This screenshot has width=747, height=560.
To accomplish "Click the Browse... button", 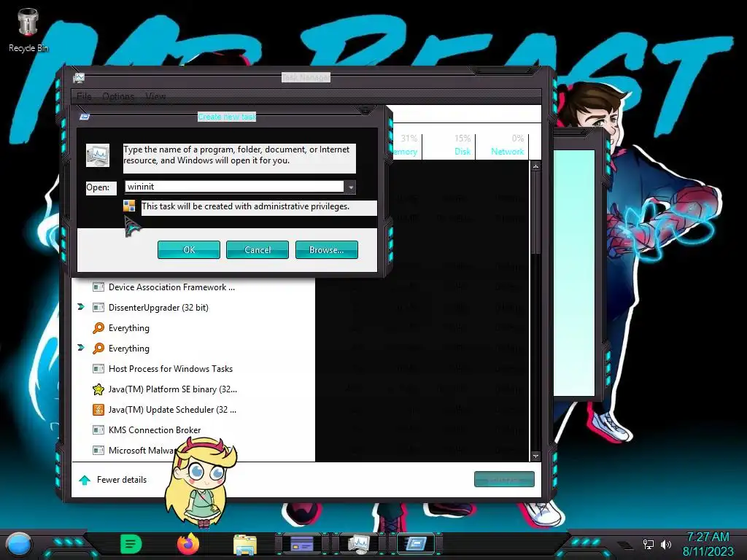I will [326, 250].
